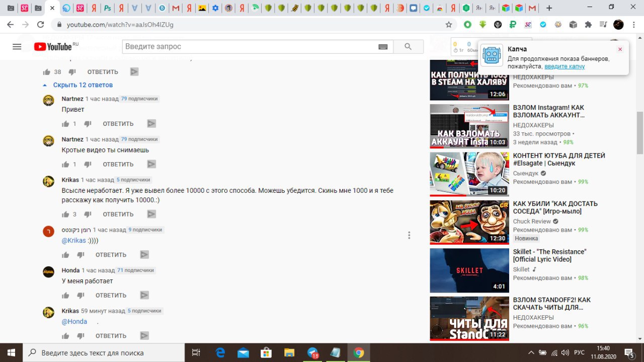This screenshot has width=644, height=362.
Task: Open the volume control in system tray
Action: pos(565,352)
